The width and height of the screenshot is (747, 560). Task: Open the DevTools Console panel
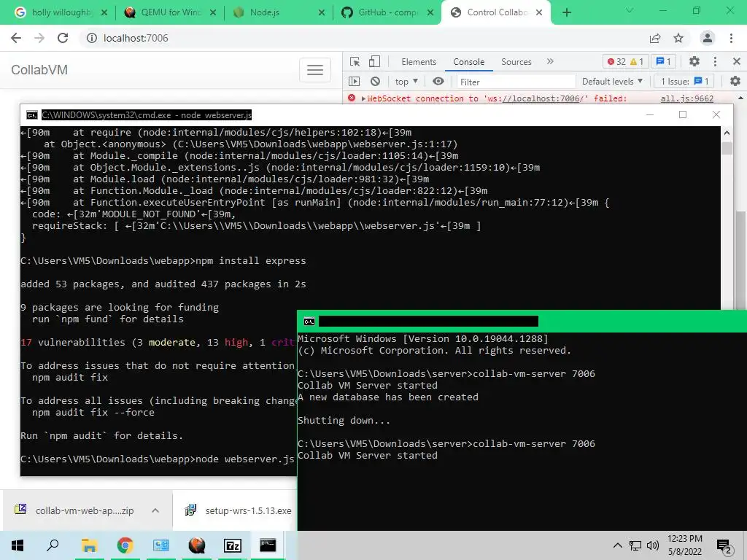tap(469, 61)
